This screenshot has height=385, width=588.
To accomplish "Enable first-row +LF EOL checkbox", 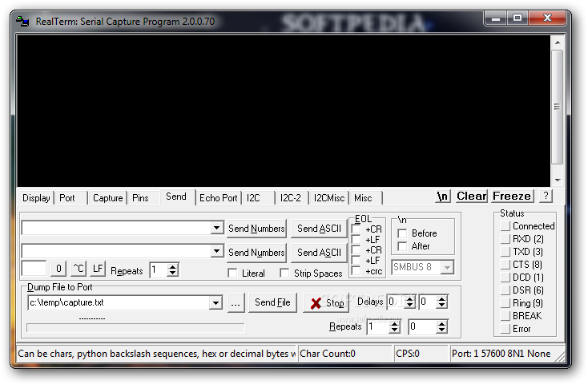I will [x=356, y=240].
